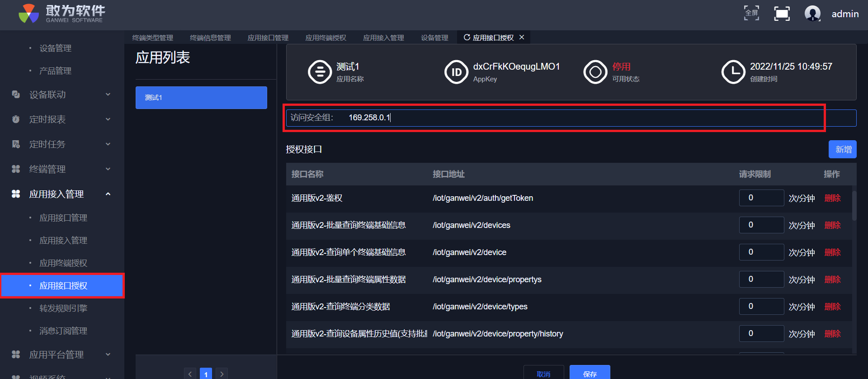Expand the 设备联动 sidebar menu
Screen dimensions: 868x379
coord(108,95)
